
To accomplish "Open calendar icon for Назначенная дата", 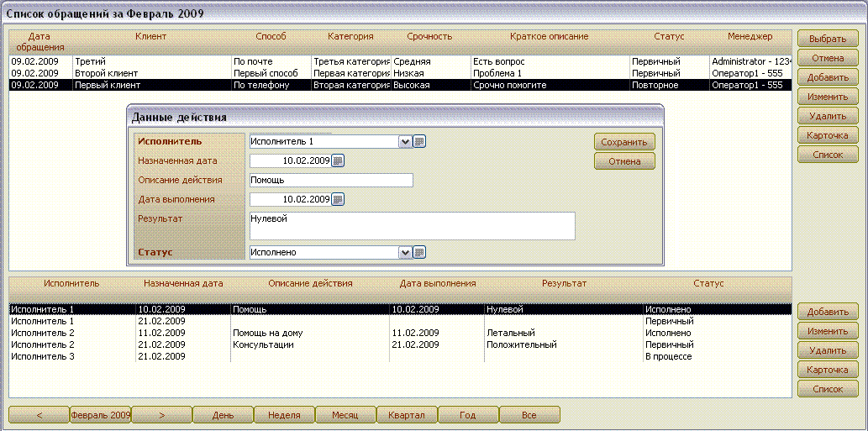I will (338, 161).
